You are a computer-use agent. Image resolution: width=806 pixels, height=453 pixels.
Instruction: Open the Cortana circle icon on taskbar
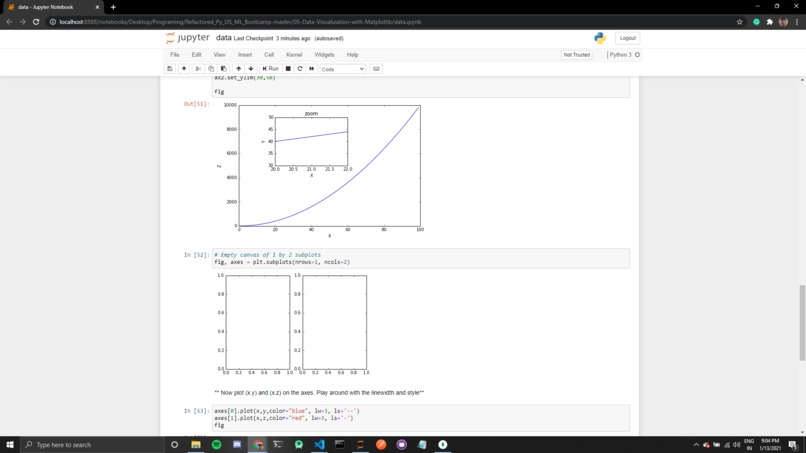pyautogui.click(x=174, y=445)
